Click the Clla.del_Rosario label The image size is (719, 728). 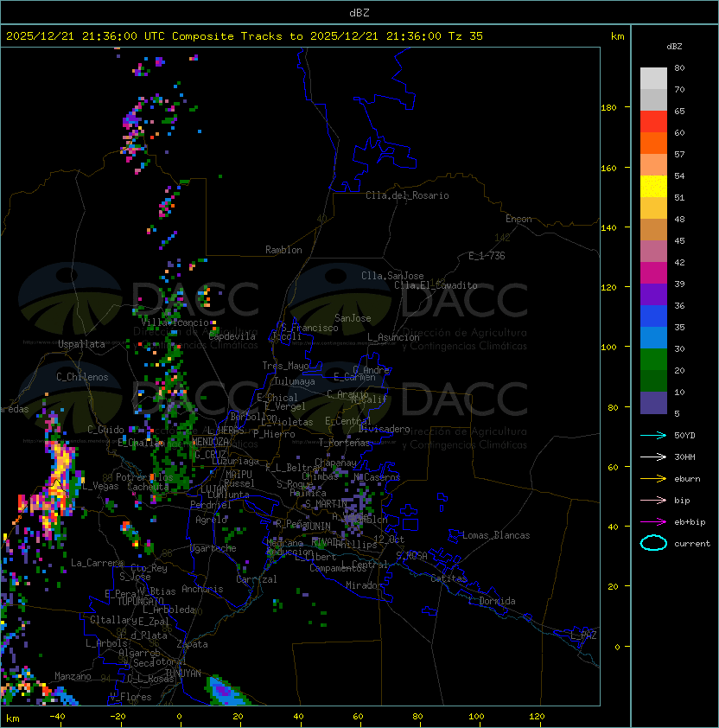[407, 195]
